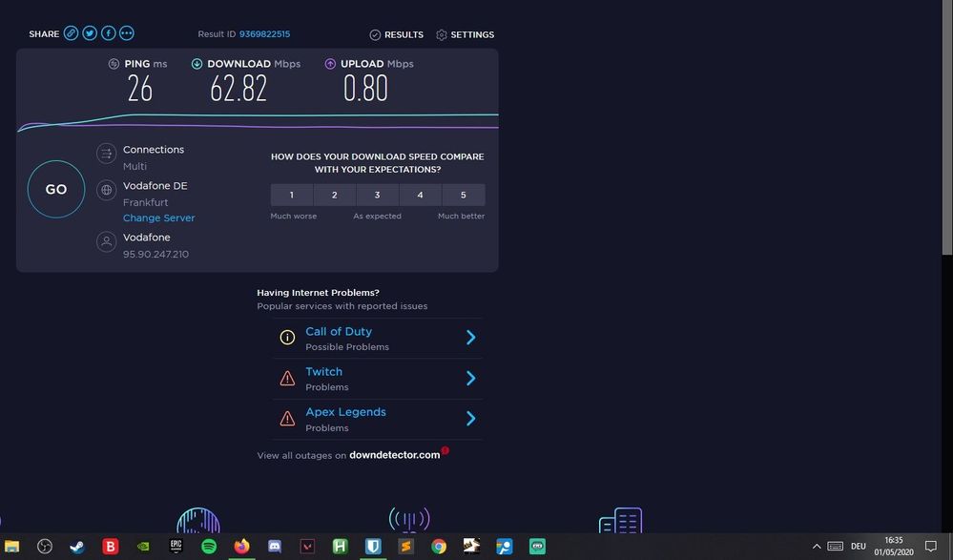Click the PING icon

point(114,64)
